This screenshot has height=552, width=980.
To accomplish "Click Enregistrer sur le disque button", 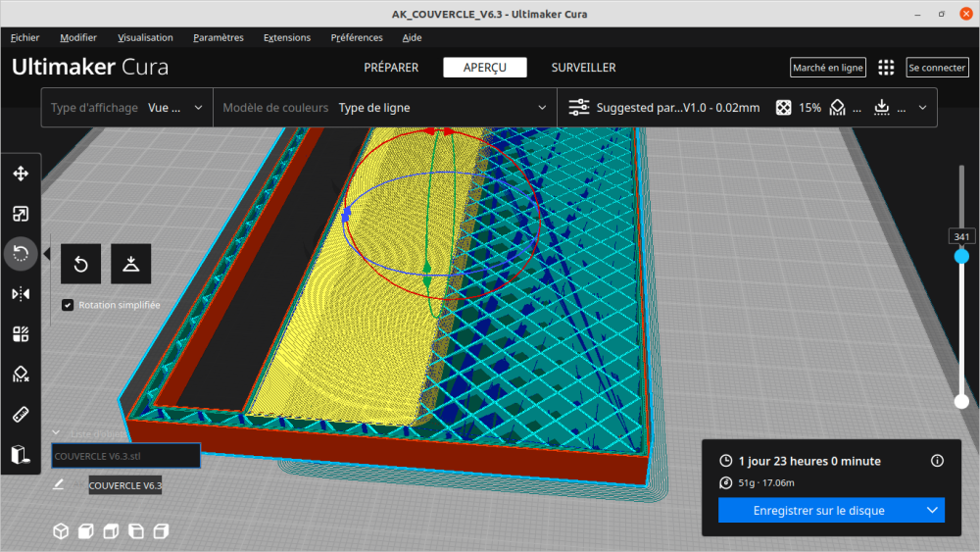I will tap(818, 510).
